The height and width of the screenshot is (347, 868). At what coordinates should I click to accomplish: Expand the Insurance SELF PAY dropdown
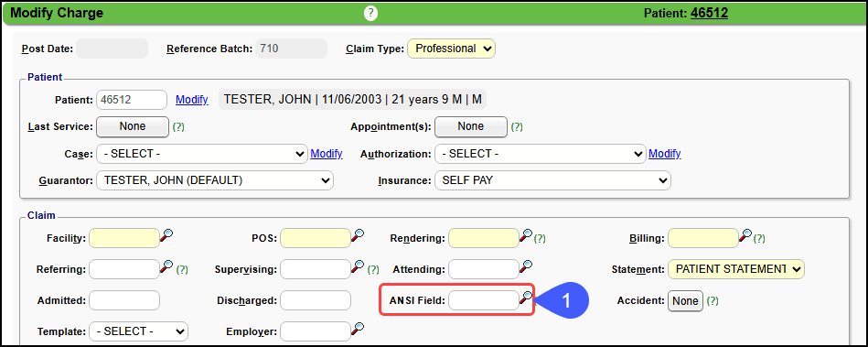tap(552, 180)
